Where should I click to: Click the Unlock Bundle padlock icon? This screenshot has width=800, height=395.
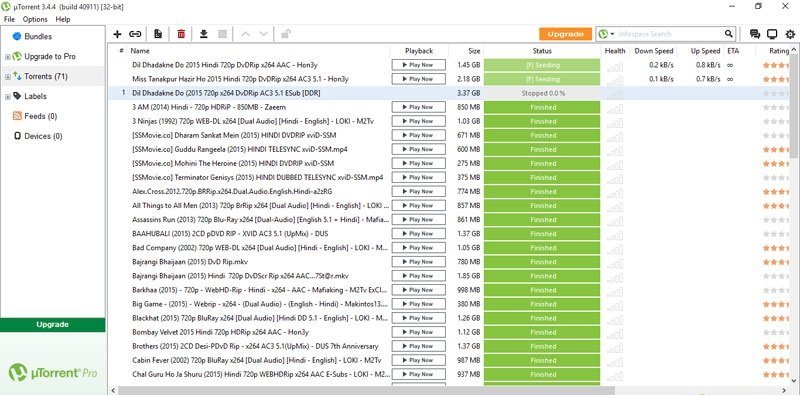(286, 34)
